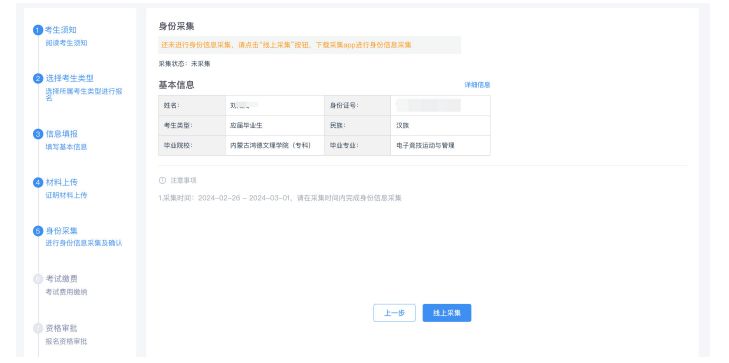This screenshot has height=363, width=729.
Task: Click the blurred name value cell
Action: [x=275, y=106]
